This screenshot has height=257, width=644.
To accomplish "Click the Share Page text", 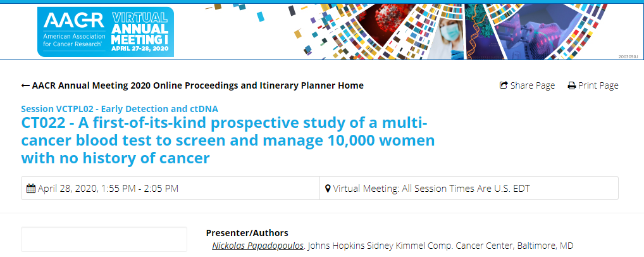I will [x=533, y=85].
